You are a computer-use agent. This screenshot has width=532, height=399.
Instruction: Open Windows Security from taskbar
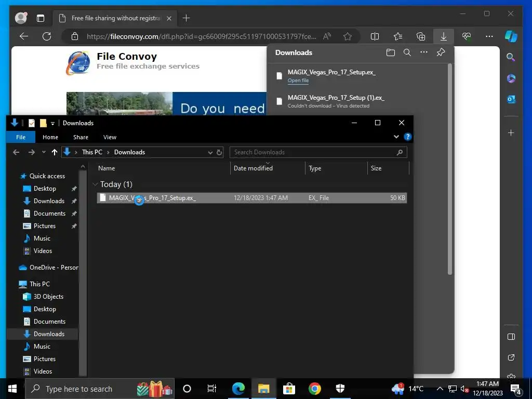coord(340,389)
